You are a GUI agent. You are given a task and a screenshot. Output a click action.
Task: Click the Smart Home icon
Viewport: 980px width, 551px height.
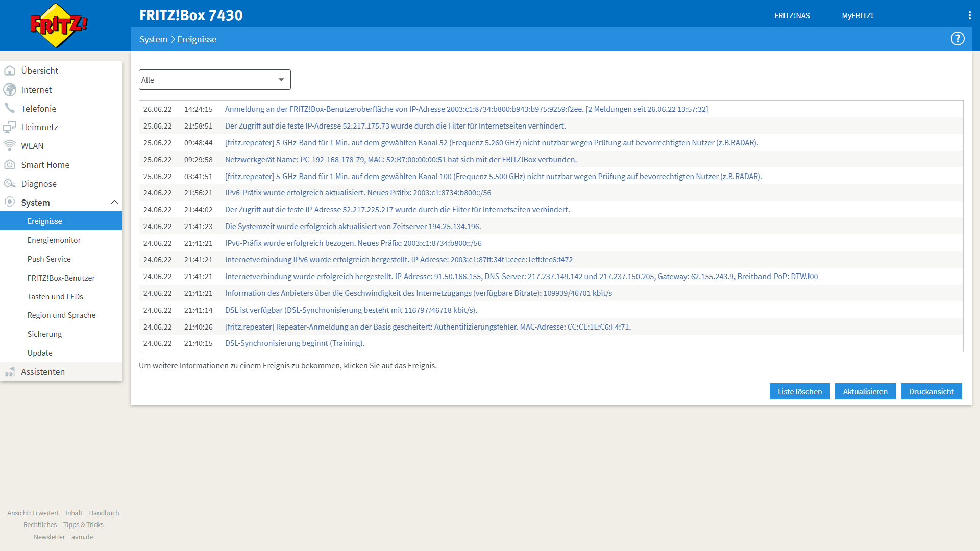pos(10,165)
